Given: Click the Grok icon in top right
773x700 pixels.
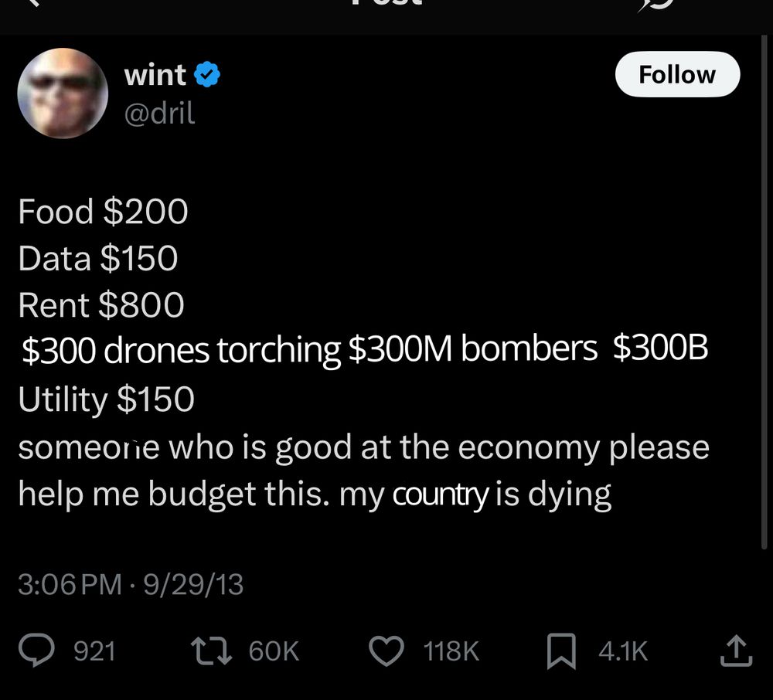Looking at the screenshot, I should coord(657,5).
